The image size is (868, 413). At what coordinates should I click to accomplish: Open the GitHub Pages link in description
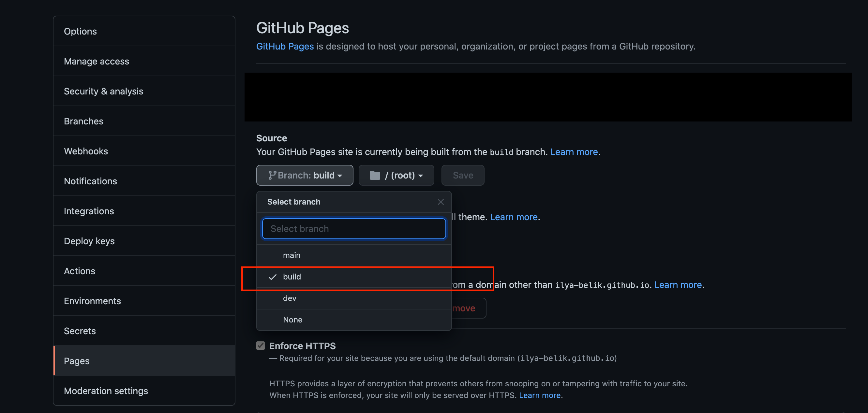tap(285, 47)
